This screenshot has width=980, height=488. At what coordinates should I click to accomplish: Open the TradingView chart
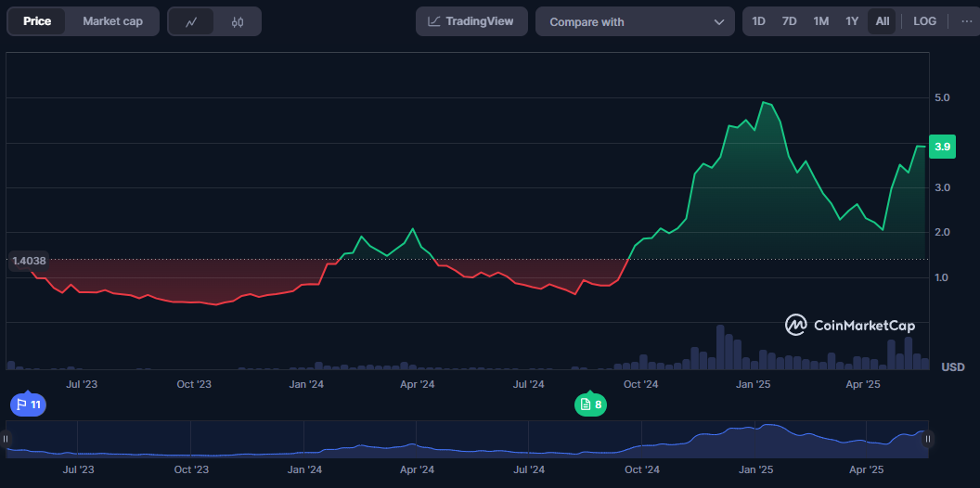[471, 21]
